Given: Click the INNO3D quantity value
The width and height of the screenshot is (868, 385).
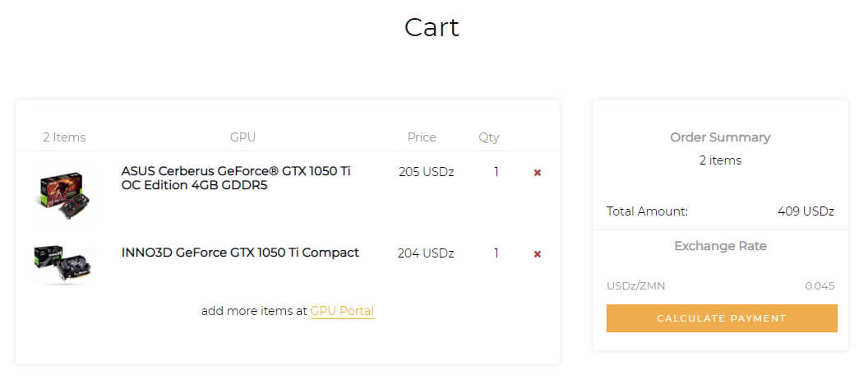Looking at the screenshot, I should 496,253.
